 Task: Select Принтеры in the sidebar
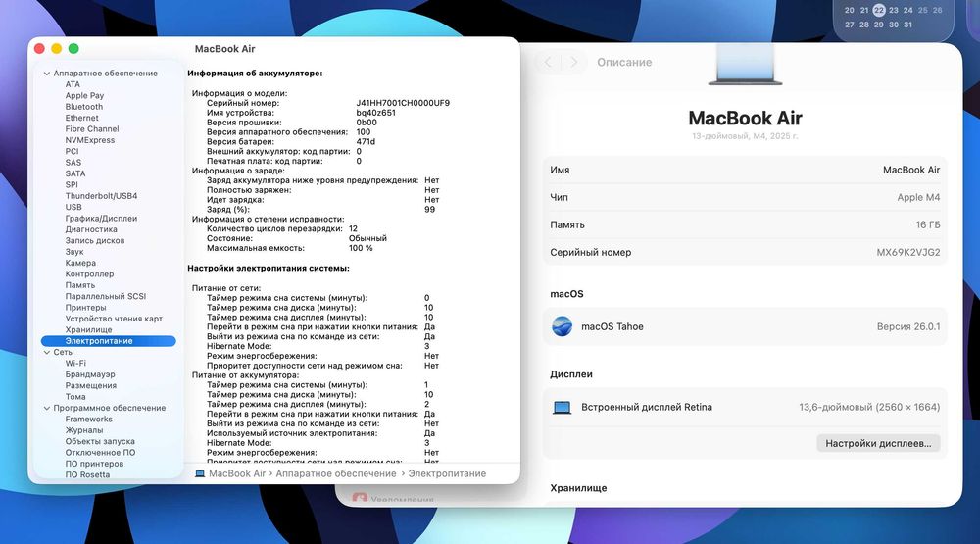(85, 308)
